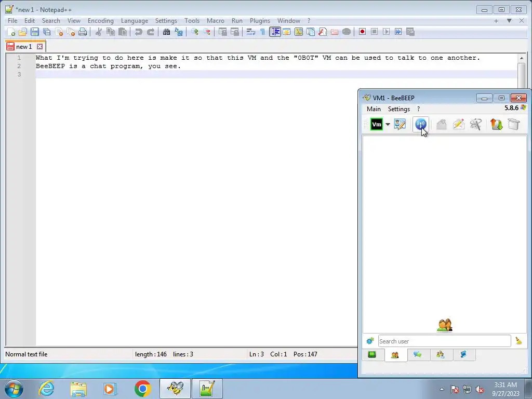Image resolution: width=532 pixels, height=399 pixels.
Task: Click the Copy icon in Notepad++ toolbar
Action: (x=111, y=32)
